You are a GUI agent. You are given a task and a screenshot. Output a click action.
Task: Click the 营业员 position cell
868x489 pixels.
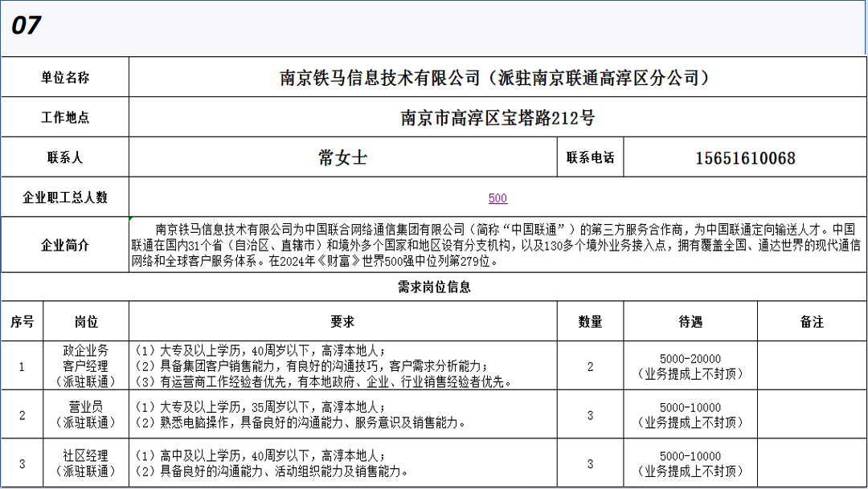tap(86, 415)
